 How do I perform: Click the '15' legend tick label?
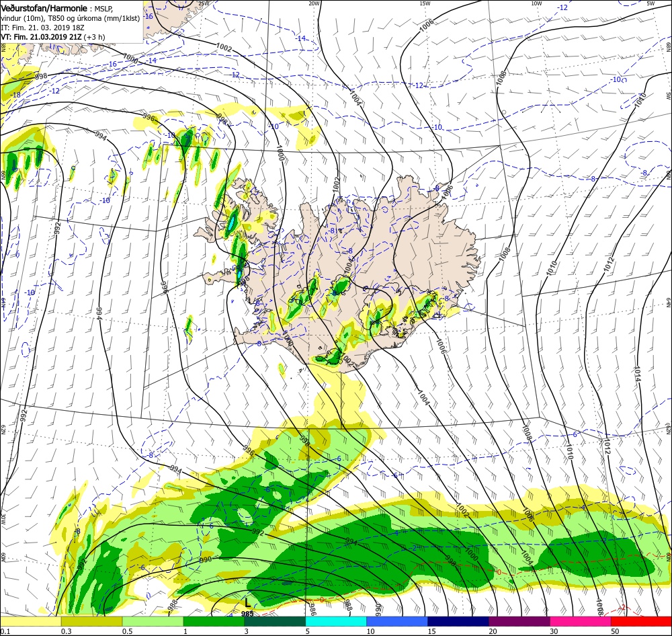[431, 631]
